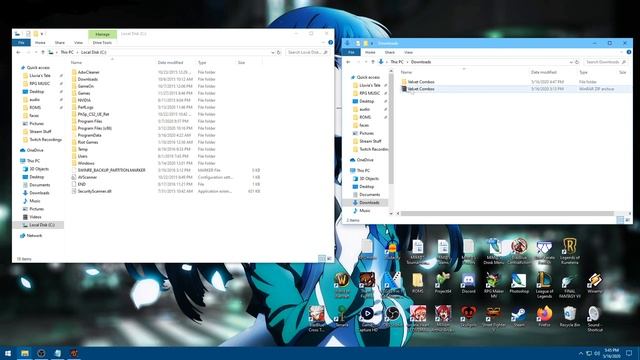Select the Velvet Combos file folder
The height and width of the screenshot is (360, 640).
point(420,82)
